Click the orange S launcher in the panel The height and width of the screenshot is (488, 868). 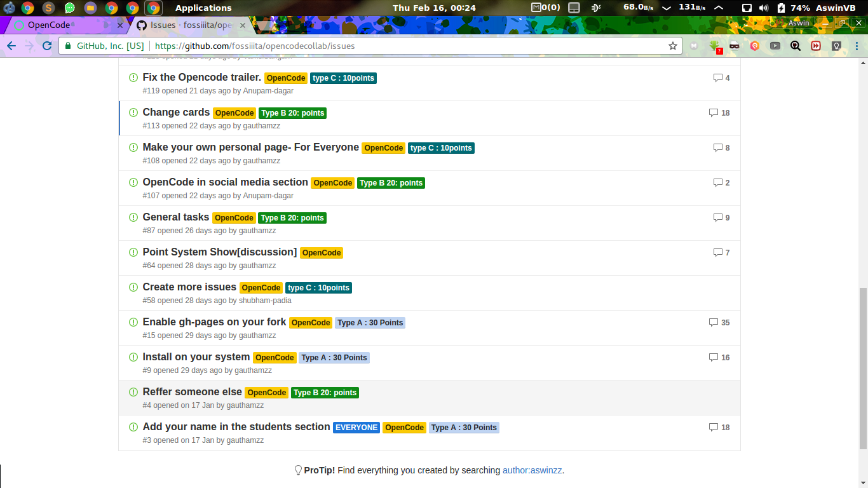(x=49, y=8)
